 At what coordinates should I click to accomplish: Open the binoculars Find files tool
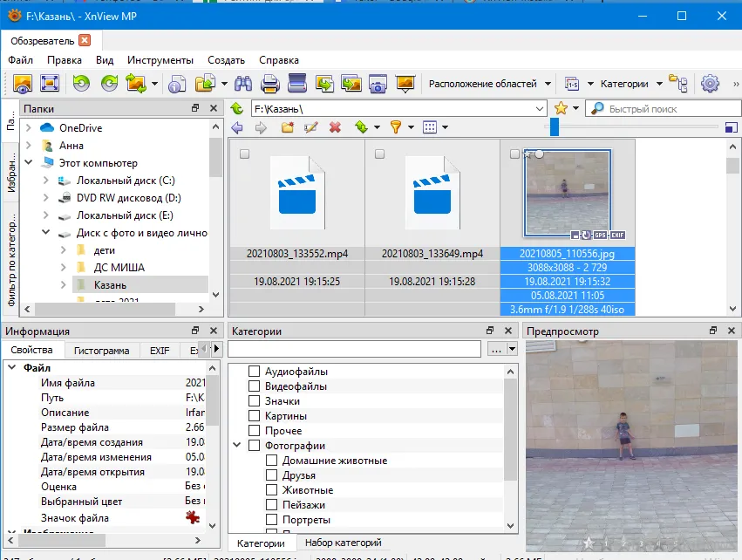click(x=243, y=84)
